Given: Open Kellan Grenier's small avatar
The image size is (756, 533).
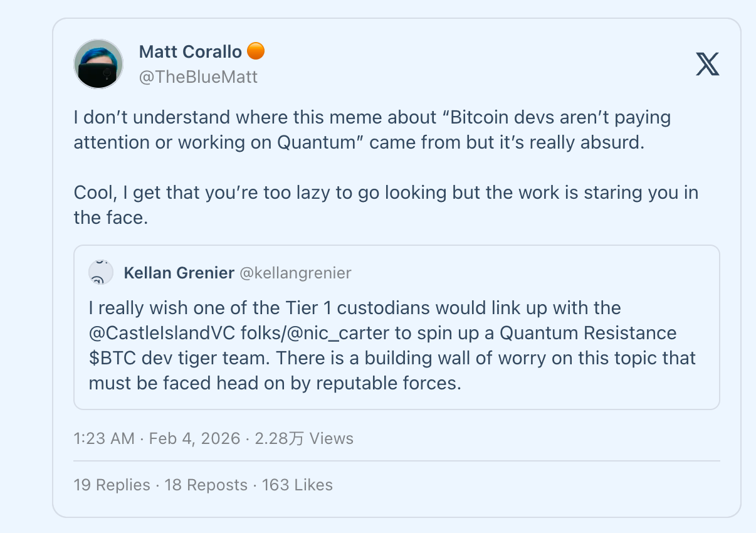Looking at the screenshot, I should tap(101, 273).
